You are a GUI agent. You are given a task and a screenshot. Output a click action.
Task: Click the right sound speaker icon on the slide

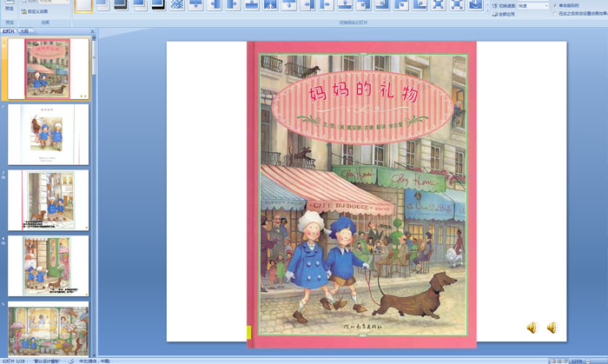[x=552, y=328]
